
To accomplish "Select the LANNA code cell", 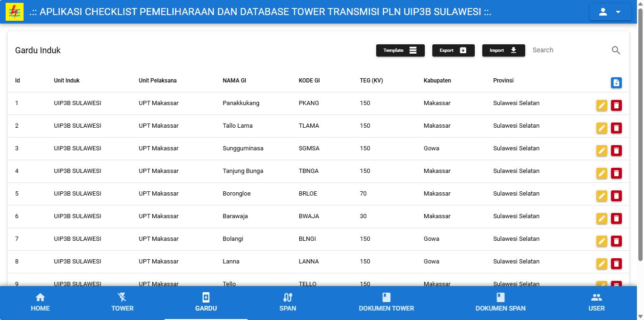I will click(309, 262).
